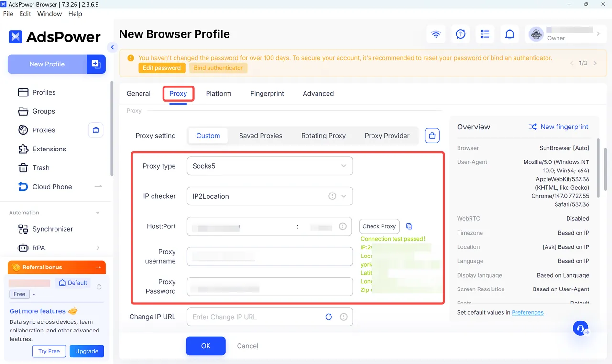Switch to the Platform tab
Image resolution: width=612 pixels, height=364 pixels.
tap(219, 93)
